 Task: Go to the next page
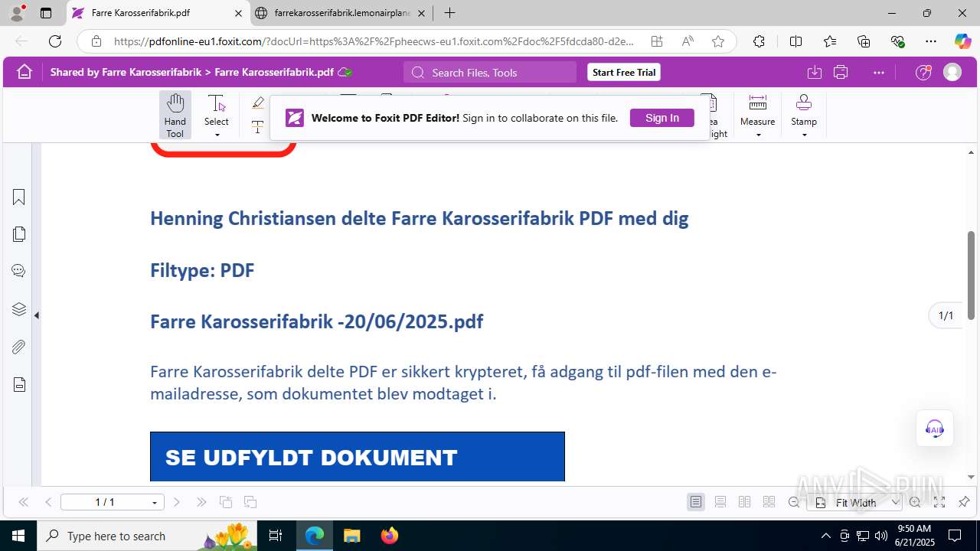coord(177,502)
